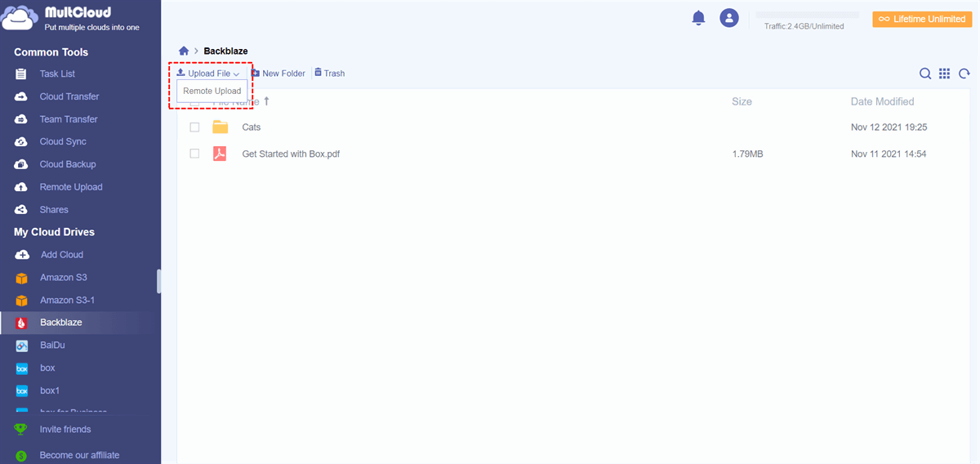Click the Amazon S3 drive icon
This screenshot has width=980, height=464.
[22, 278]
